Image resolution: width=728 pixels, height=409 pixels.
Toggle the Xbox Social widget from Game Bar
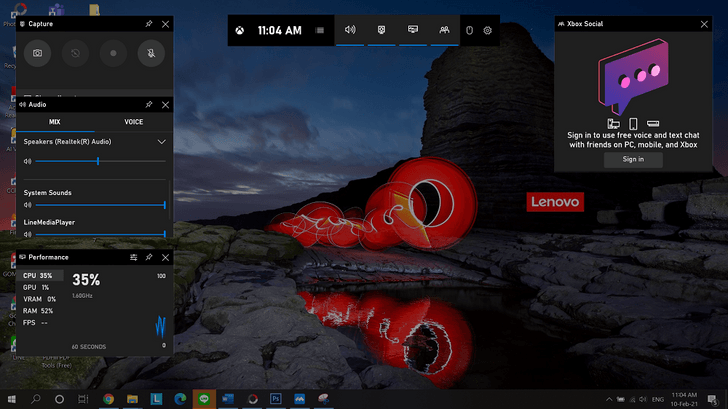444,30
